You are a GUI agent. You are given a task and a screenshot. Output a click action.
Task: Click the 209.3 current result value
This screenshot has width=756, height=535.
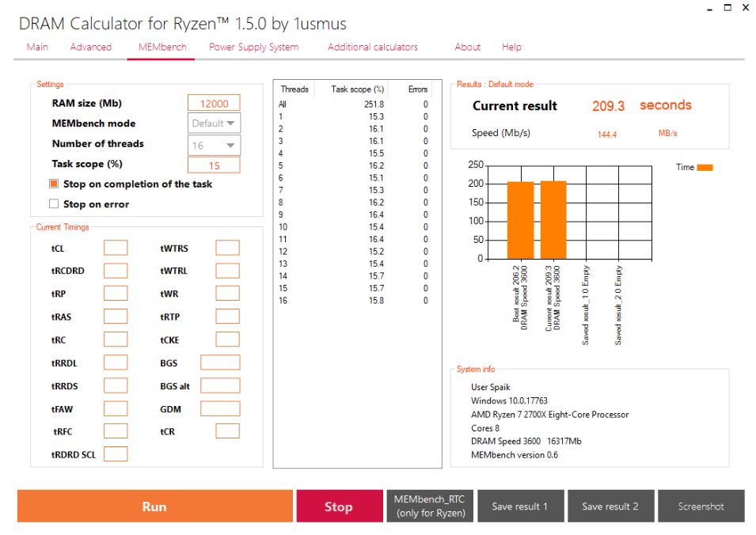coord(609,106)
